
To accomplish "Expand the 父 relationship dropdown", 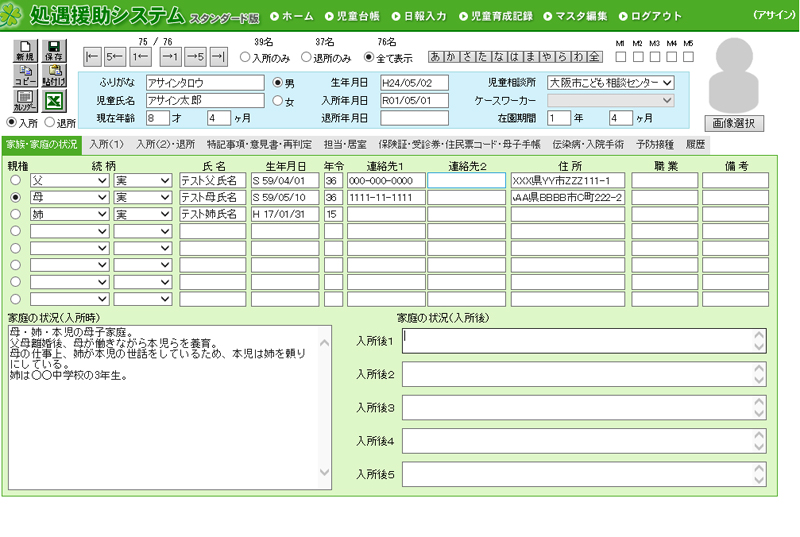I will (x=69, y=181).
